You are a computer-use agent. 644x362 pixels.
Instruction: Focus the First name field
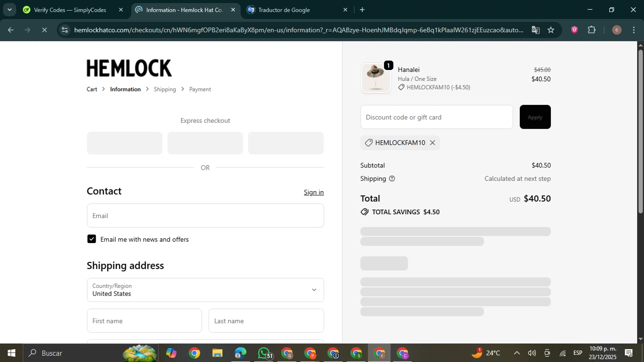[x=144, y=321]
